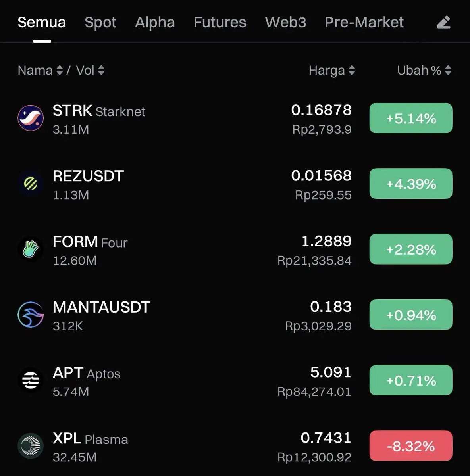Select the REZUSDT coin logo
This screenshot has width=470, height=476.
click(31, 183)
